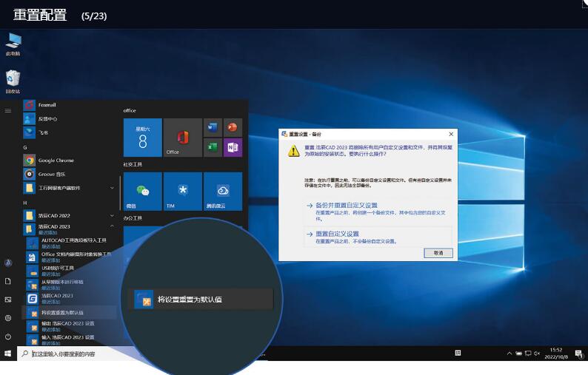The height and width of the screenshot is (375, 588).
Task: Open AUTOCAD工具选项板导入工具 entry
Action: (71, 243)
